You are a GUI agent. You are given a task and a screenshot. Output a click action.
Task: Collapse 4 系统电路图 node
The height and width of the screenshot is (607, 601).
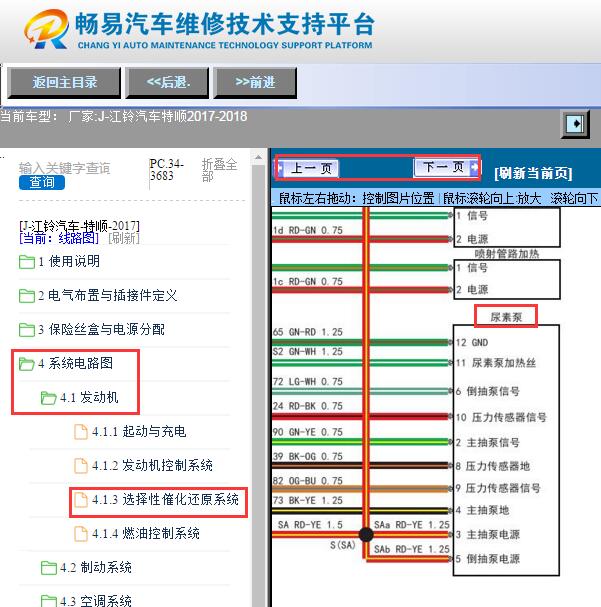(x=75, y=364)
